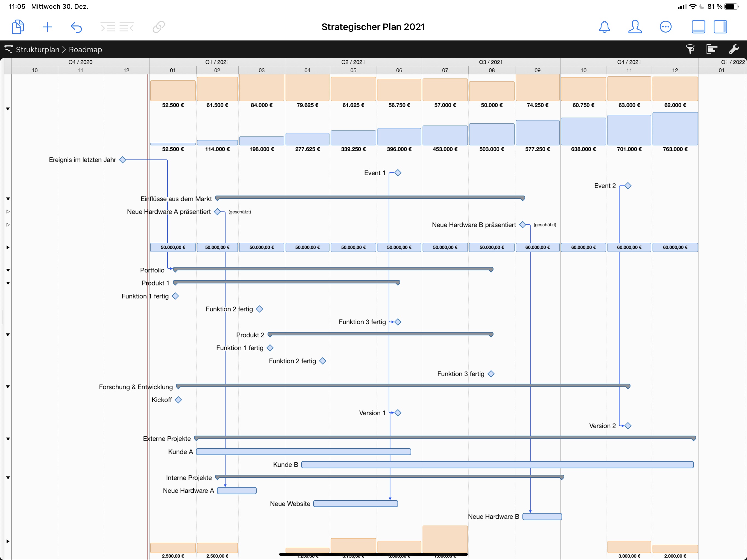Toggle the right sidebar panel

pos(720,27)
